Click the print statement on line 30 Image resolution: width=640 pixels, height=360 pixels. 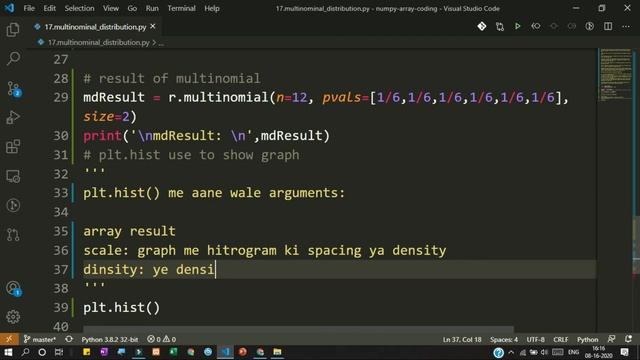coord(206,136)
